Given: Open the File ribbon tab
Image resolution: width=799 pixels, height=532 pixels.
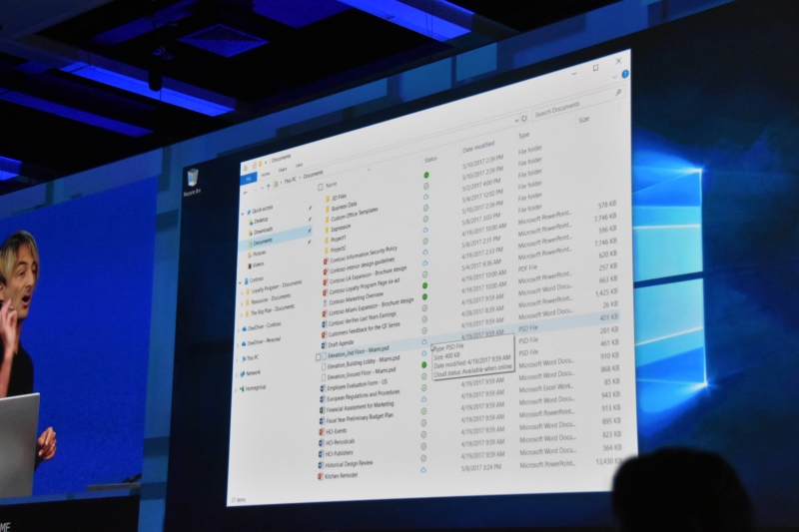Looking at the screenshot, I should click(x=249, y=179).
